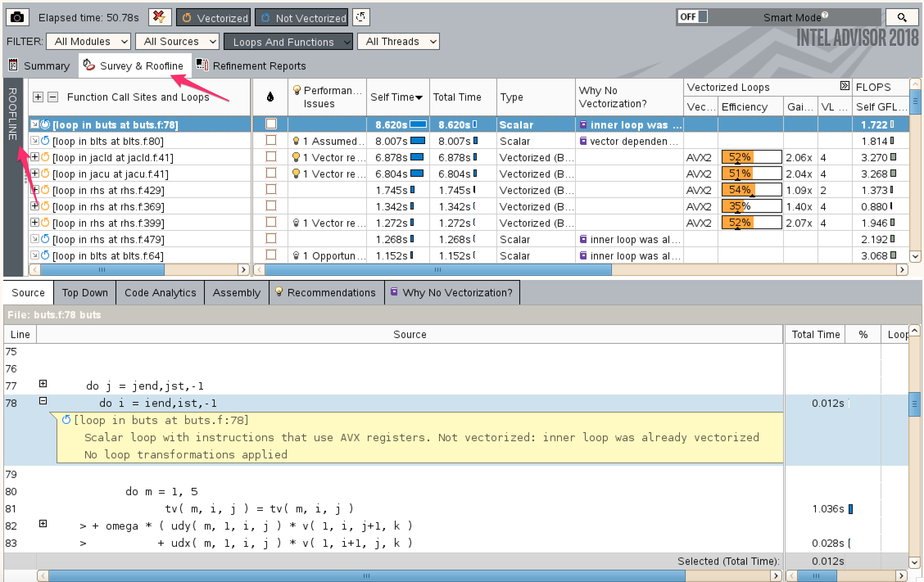Click blue scalar loop icon for rhs.f:479
Screen dimensions: 924x582
coord(45,239)
